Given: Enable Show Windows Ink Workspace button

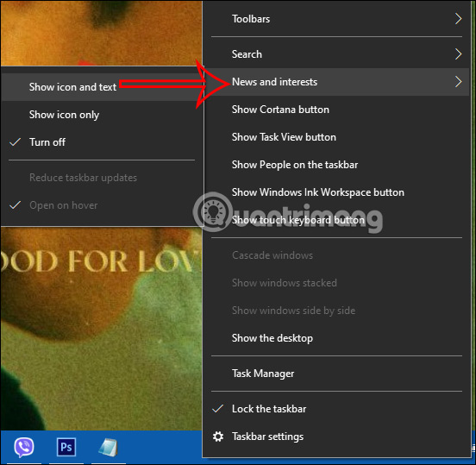Looking at the screenshot, I should tap(336, 192).
